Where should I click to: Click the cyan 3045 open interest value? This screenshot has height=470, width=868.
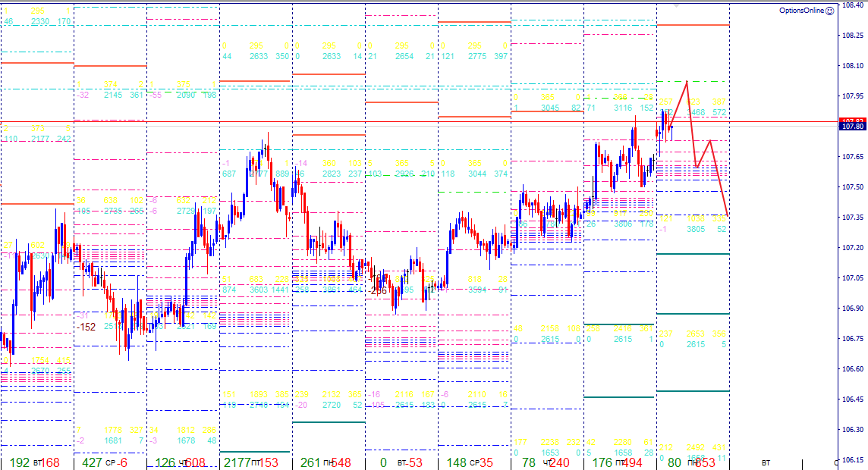point(550,108)
